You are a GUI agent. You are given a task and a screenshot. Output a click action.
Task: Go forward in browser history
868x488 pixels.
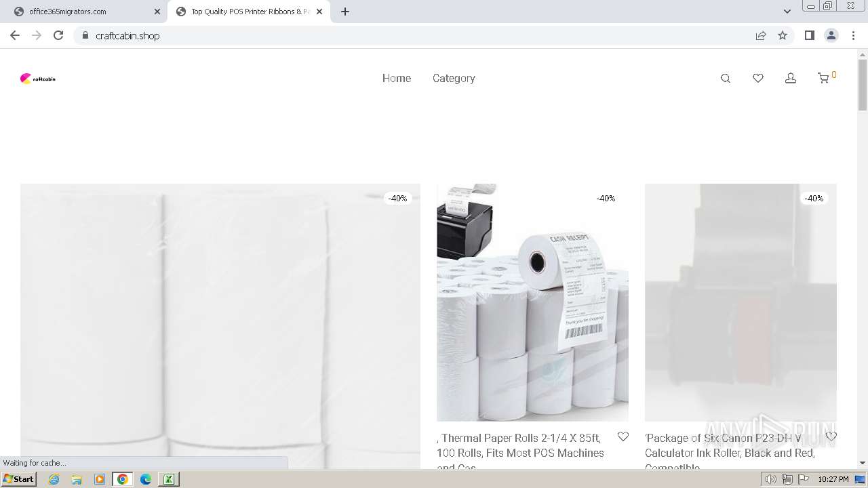pyautogui.click(x=37, y=35)
